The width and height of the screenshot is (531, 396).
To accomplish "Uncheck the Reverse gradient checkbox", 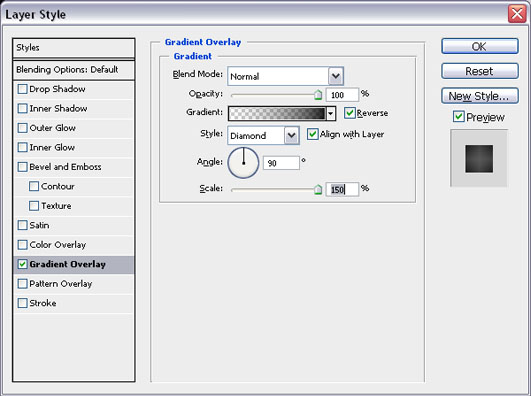I will pyautogui.click(x=349, y=113).
